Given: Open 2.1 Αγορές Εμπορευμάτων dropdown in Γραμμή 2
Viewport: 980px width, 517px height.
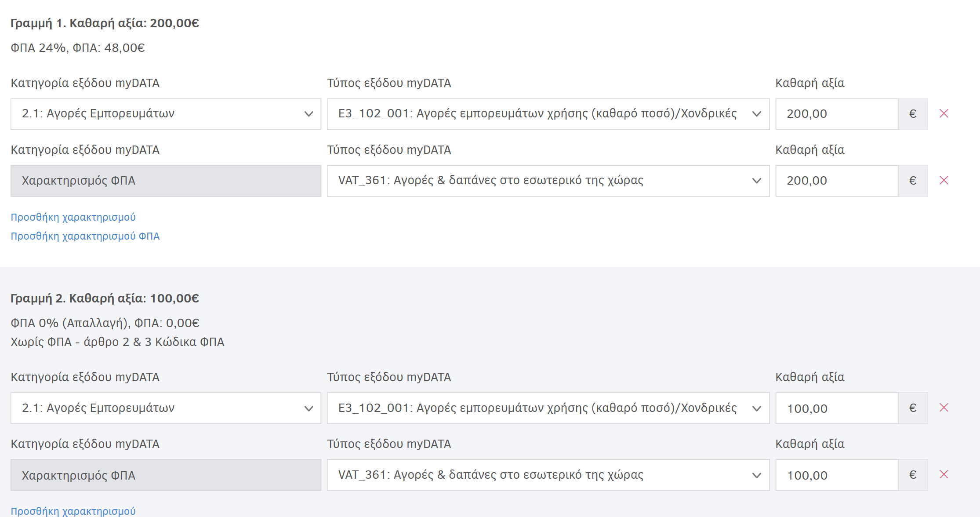Looking at the screenshot, I should (x=166, y=408).
